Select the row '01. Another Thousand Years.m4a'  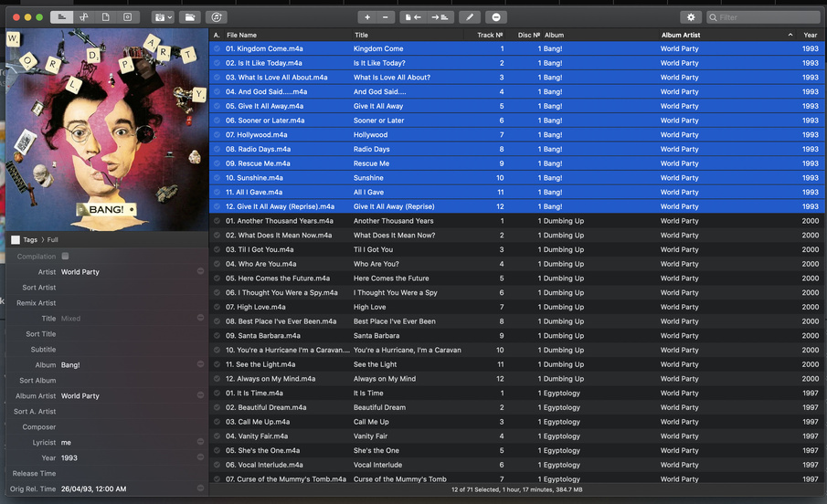517,221
